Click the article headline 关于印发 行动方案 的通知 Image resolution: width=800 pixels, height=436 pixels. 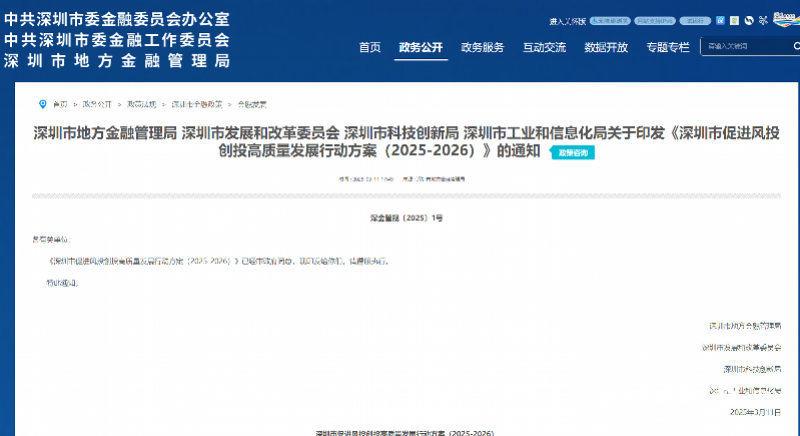click(406, 142)
